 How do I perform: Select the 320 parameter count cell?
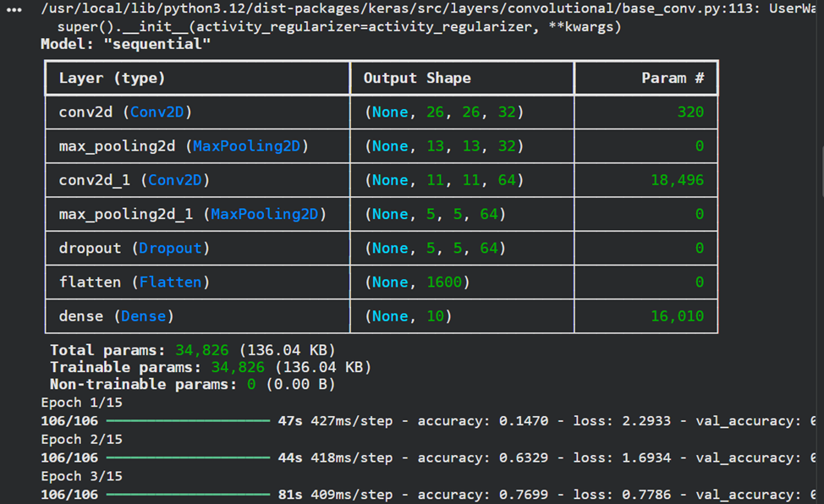point(689,112)
